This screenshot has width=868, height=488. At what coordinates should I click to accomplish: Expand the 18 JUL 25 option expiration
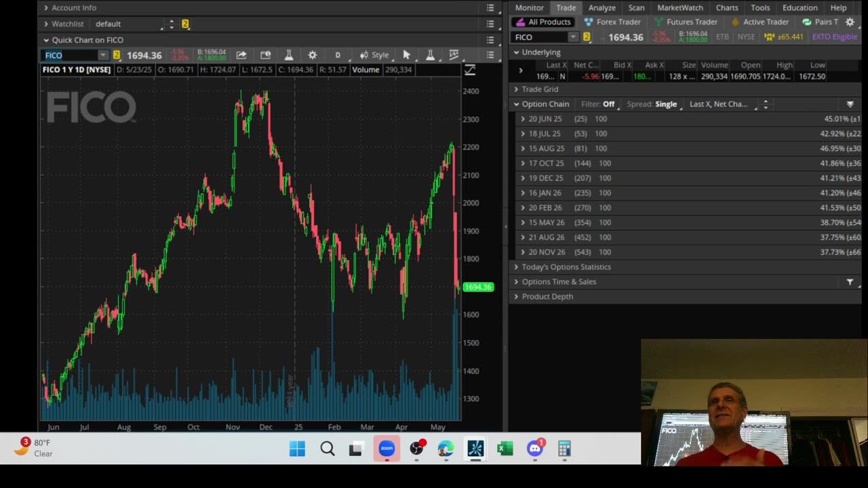[x=523, y=134]
